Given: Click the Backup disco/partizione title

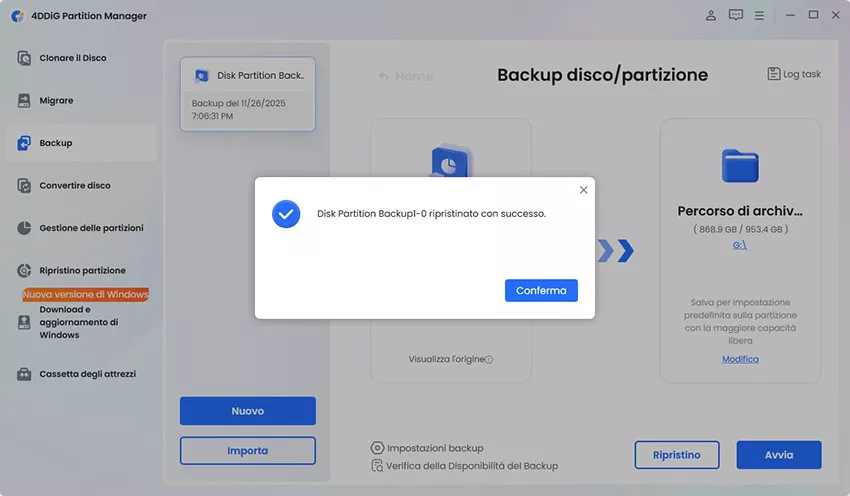Looking at the screenshot, I should coord(602,75).
